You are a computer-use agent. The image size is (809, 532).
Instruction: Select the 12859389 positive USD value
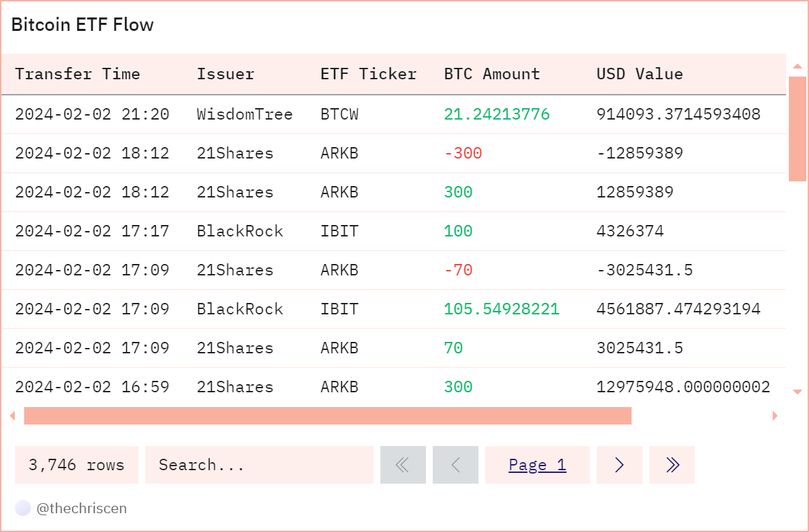tap(635, 192)
